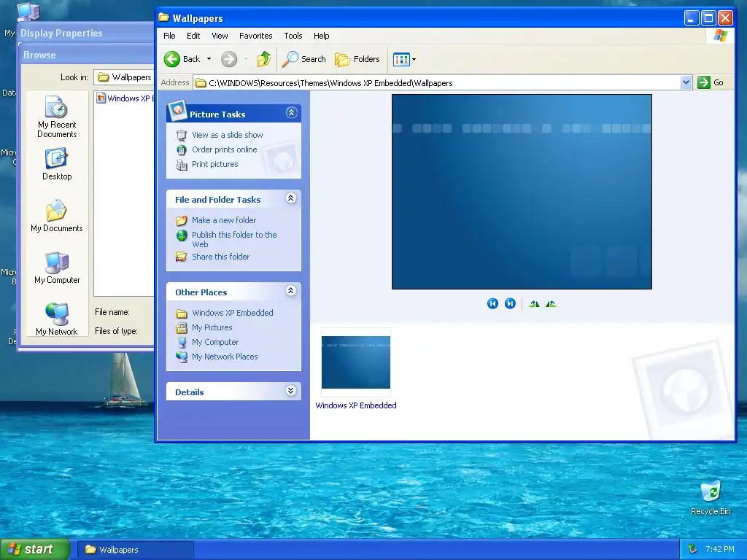Click the large wallpaper preview image

click(522, 192)
